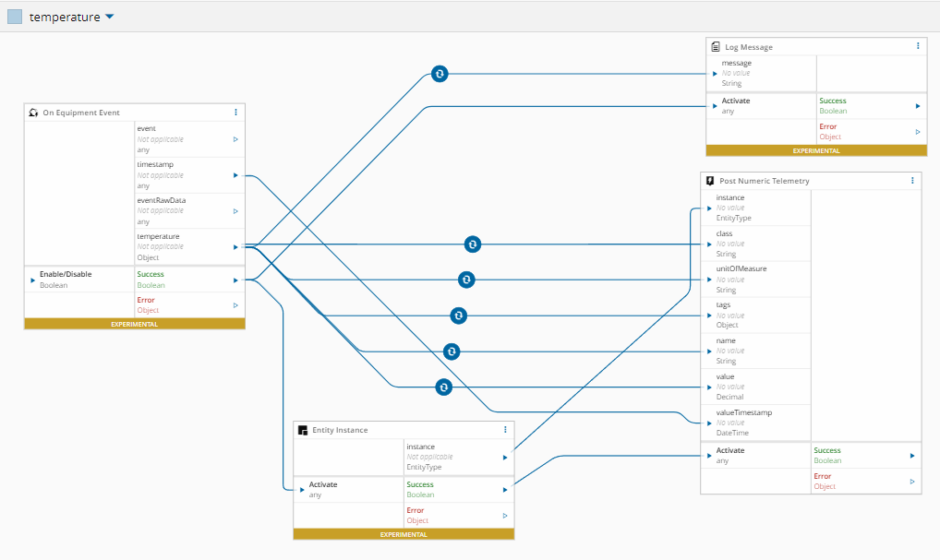Click converter icon on the class input link
This screenshot has height=560, width=940.
point(473,244)
